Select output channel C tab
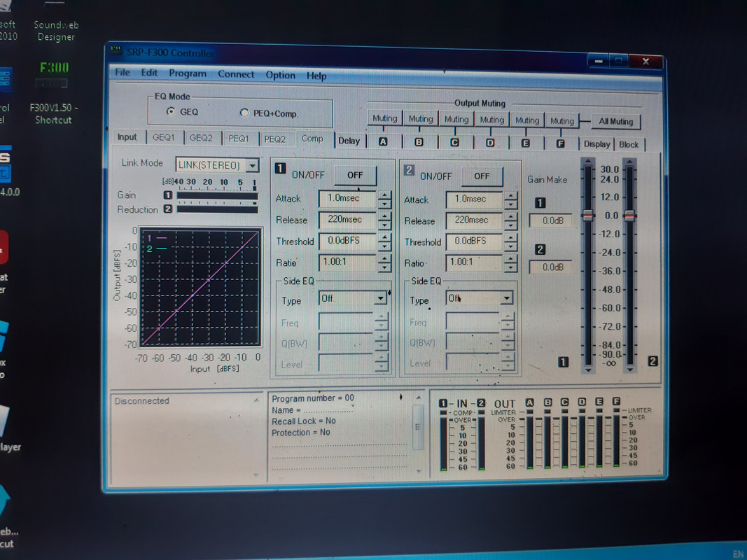 pyautogui.click(x=454, y=142)
